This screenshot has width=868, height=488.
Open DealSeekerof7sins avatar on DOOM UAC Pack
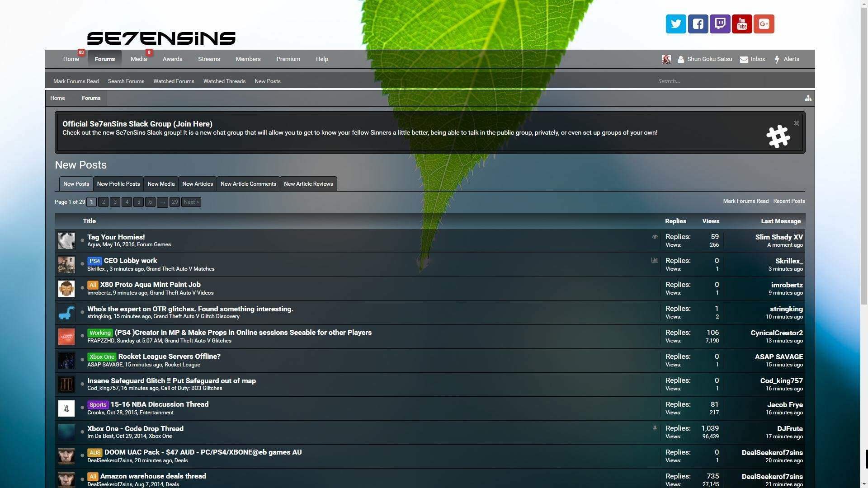click(x=66, y=456)
